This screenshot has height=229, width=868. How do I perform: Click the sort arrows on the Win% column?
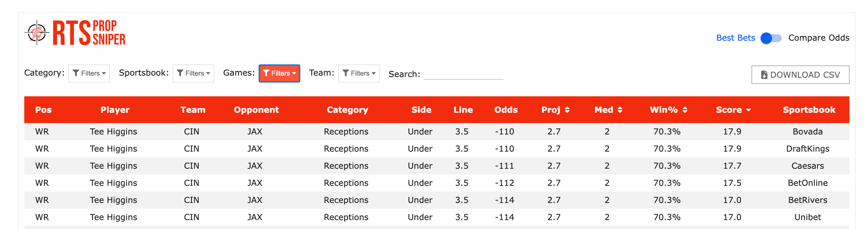pos(685,110)
